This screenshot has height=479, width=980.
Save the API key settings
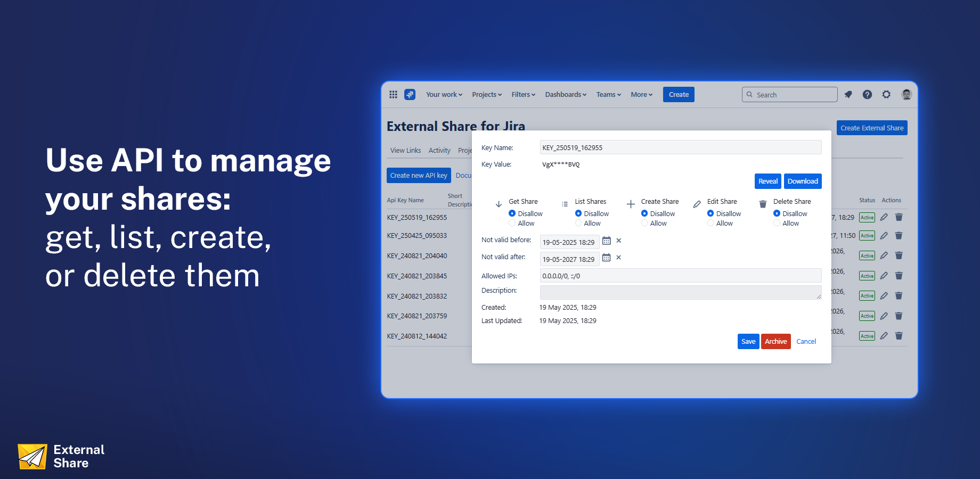click(748, 342)
